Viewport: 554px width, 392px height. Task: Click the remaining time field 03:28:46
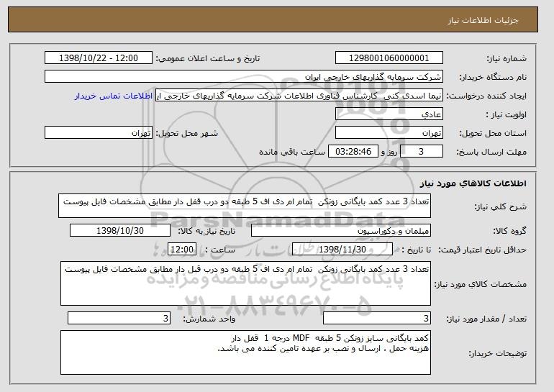[353, 152]
